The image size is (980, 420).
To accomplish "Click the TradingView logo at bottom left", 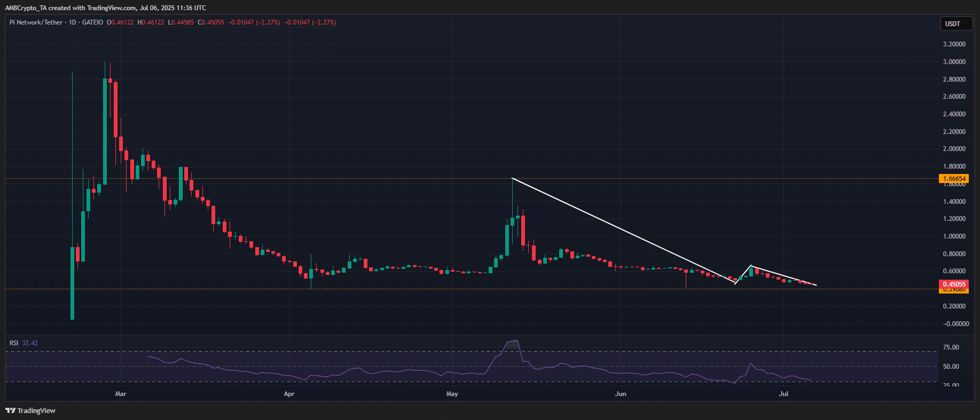I will (30, 410).
